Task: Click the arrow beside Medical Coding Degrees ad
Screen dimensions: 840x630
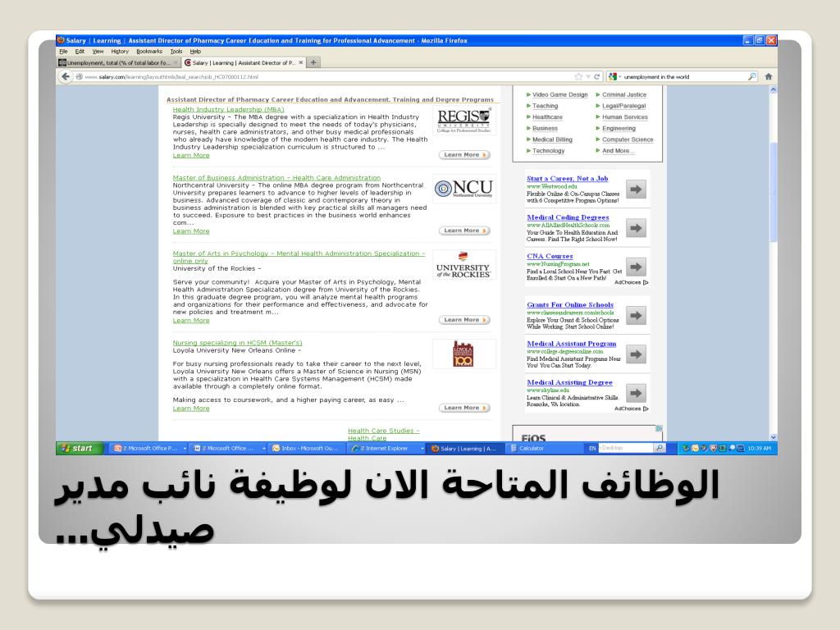Action: [636, 228]
